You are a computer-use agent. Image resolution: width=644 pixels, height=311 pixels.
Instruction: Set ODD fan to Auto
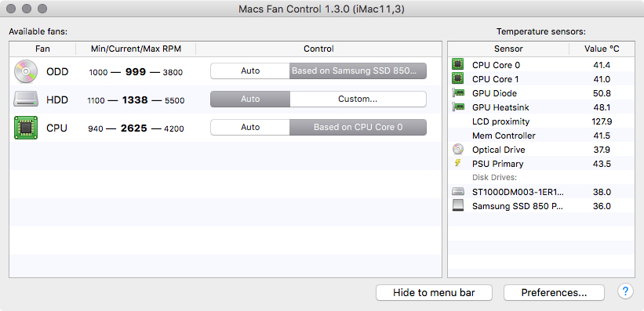[250, 71]
